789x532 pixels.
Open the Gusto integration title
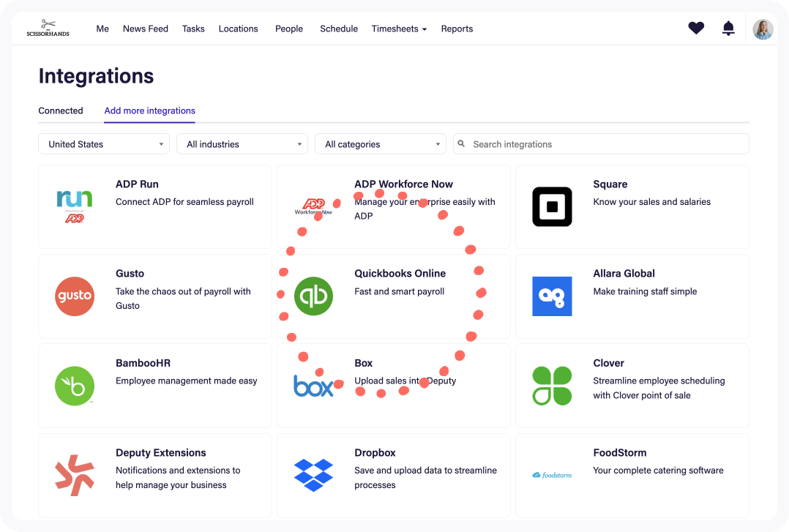click(x=130, y=273)
